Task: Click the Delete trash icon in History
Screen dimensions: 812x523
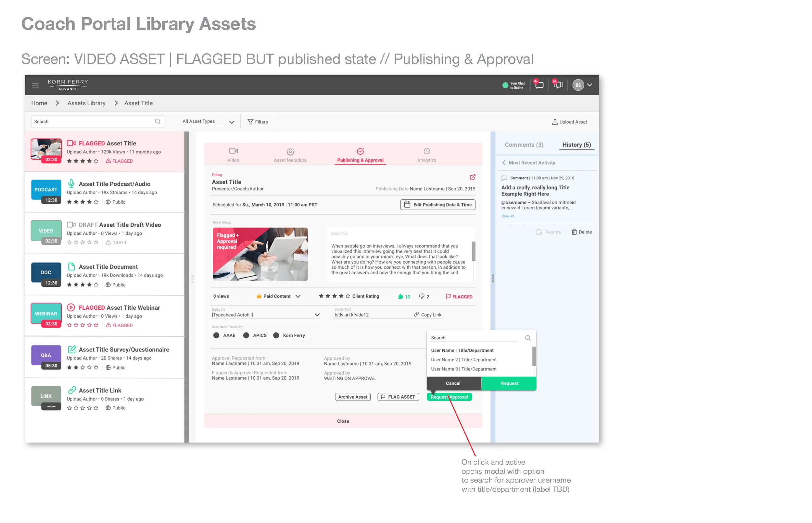Action: coord(574,232)
